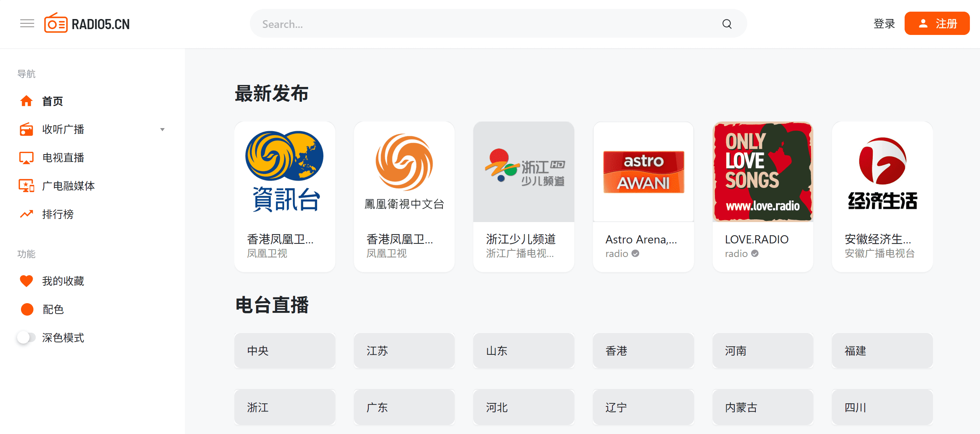
Task: Click the orange 配色 color swatch
Action: click(x=27, y=309)
